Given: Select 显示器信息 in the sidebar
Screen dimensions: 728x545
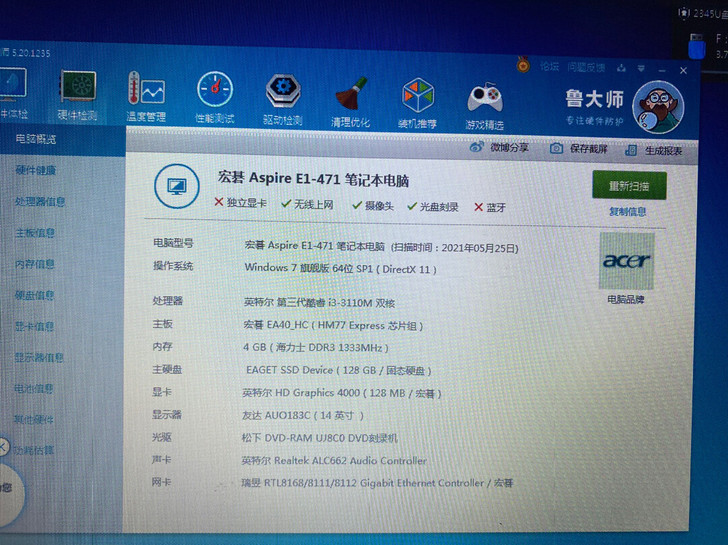Looking at the screenshot, I should [39, 357].
